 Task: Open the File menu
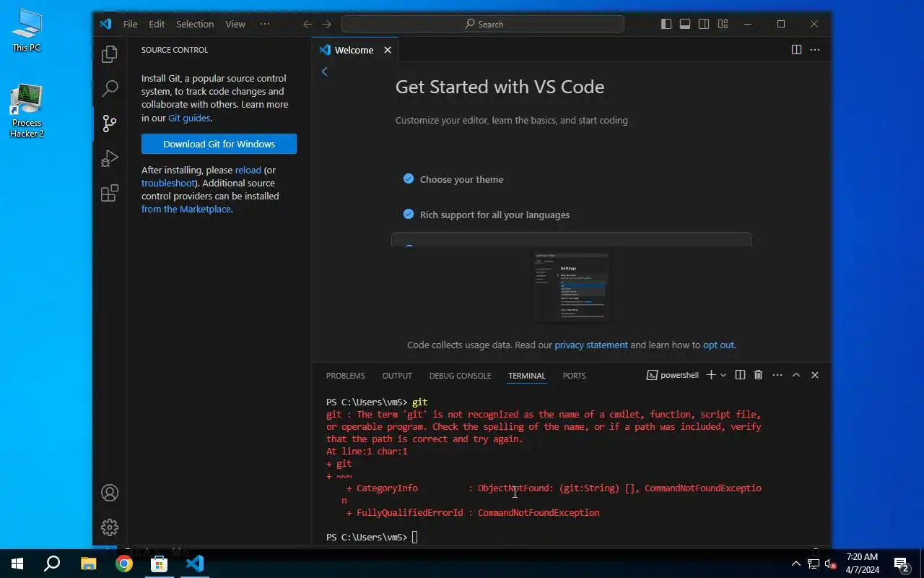coord(130,24)
